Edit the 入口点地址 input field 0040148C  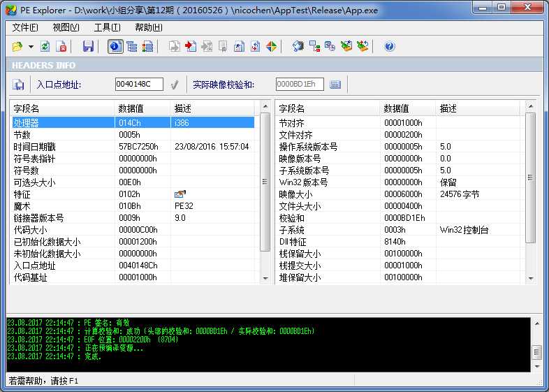(139, 84)
